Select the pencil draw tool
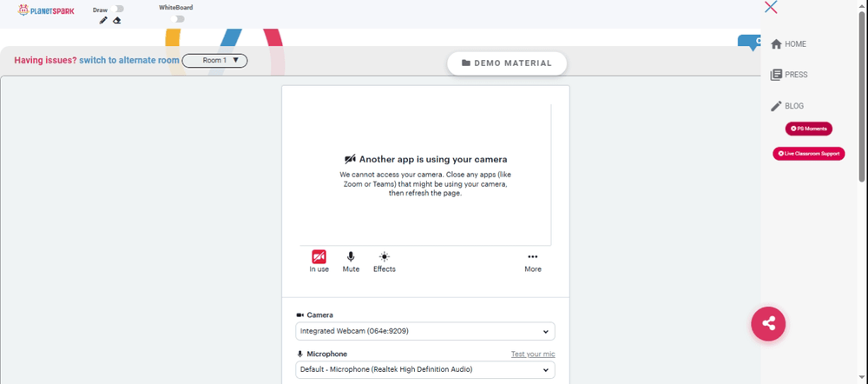The height and width of the screenshot is (384, 868). point(103,21)
